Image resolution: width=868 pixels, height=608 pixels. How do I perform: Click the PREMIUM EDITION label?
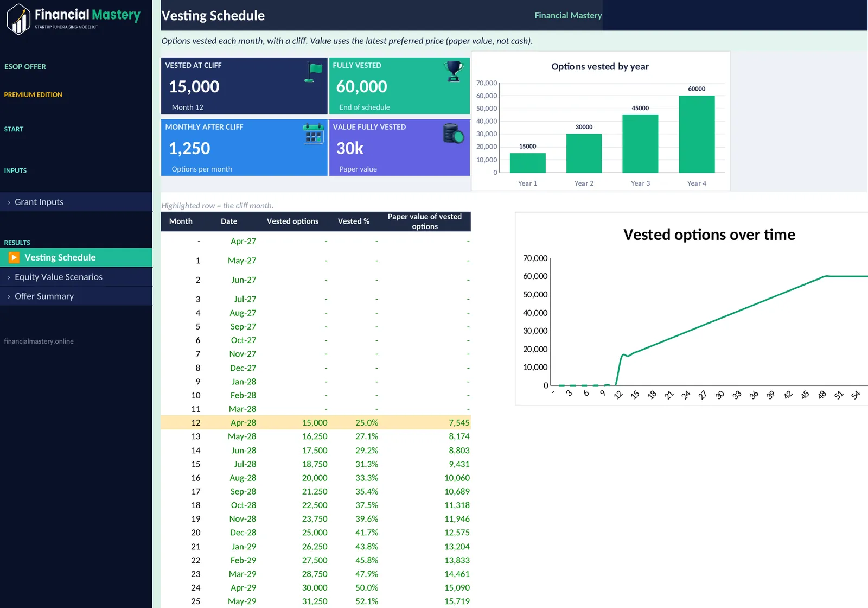tap(33, 95)
